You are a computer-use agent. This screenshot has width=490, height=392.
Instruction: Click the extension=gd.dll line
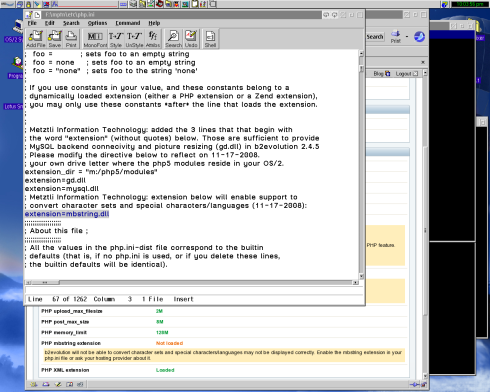55,180
